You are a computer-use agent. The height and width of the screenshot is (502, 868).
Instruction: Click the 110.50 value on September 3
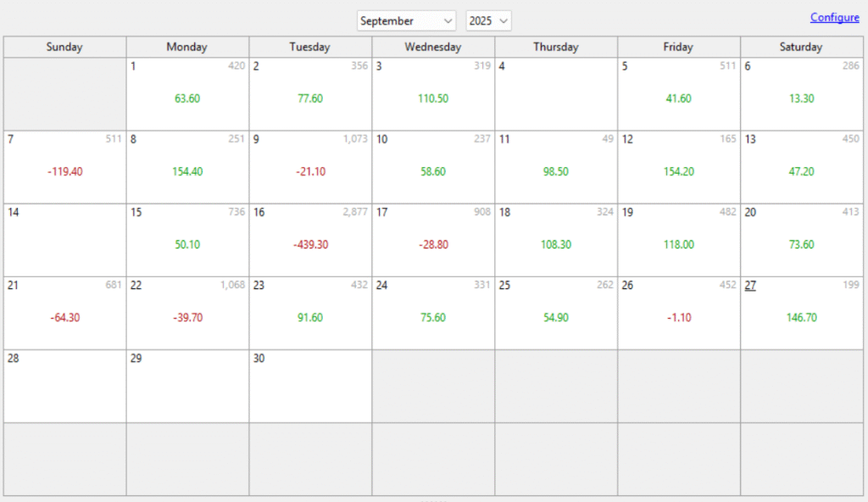(433, 98)
